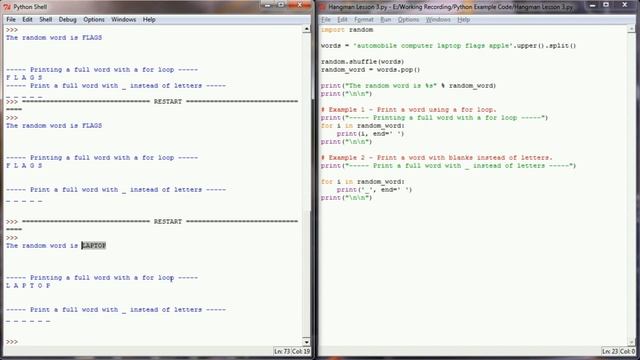The width and height of the screenshot is (640, 360).
Task: Open Windows menu in Python Shell
Action: click(123, 20)
